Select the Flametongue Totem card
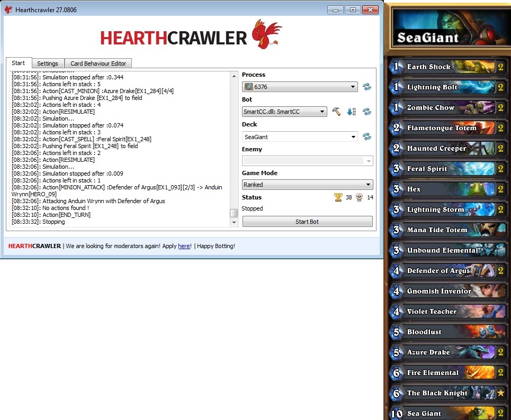The width and height of the screenshot is (511, 420). pyautogui.click(x=447, y=127)
